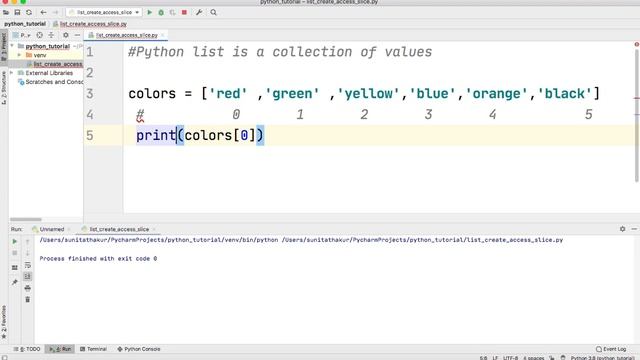This screenshot has width=640, height=360.
Task: Toggle read-only lock icon in status bar
Action: 552,358
